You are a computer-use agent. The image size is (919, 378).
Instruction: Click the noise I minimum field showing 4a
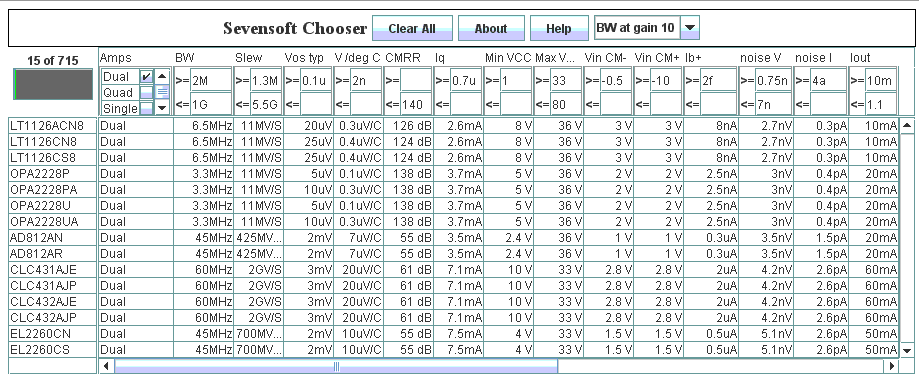coord(828,80)
